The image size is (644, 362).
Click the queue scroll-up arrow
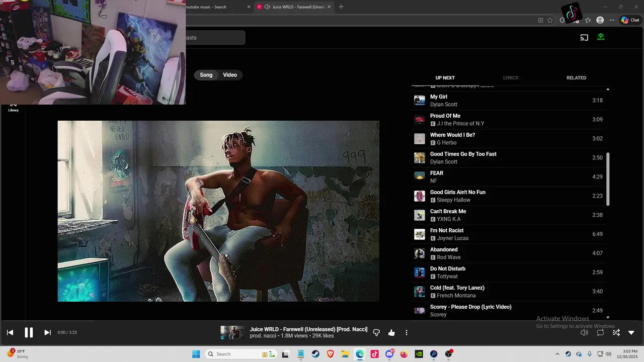[x=608, y=89]
